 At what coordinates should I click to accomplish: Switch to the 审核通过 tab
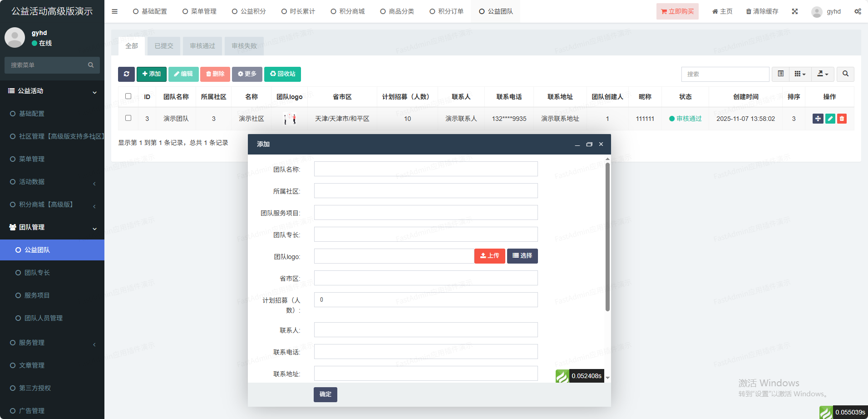pyautogui.click(x=202, y=46)
